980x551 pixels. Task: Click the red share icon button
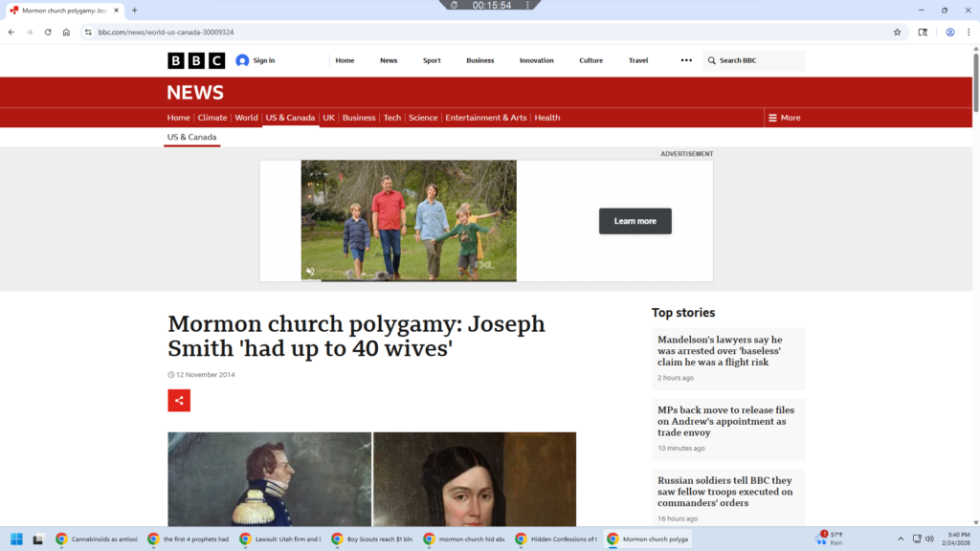(x=179, y=401)
